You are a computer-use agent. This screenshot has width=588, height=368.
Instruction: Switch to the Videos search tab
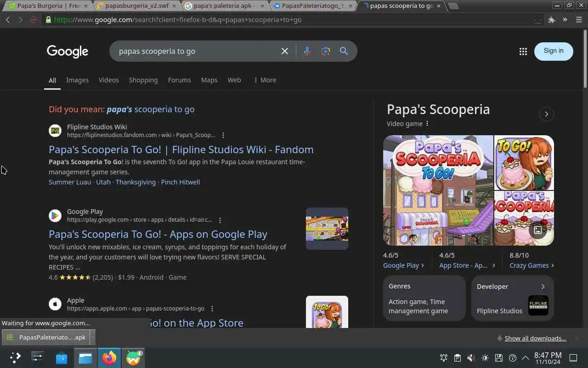click(x=108, y=80)
